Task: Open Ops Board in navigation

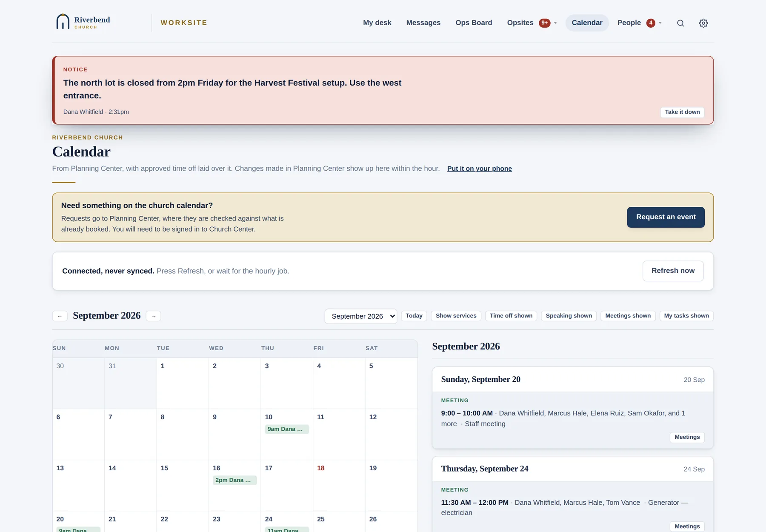Action: [474, 23]
